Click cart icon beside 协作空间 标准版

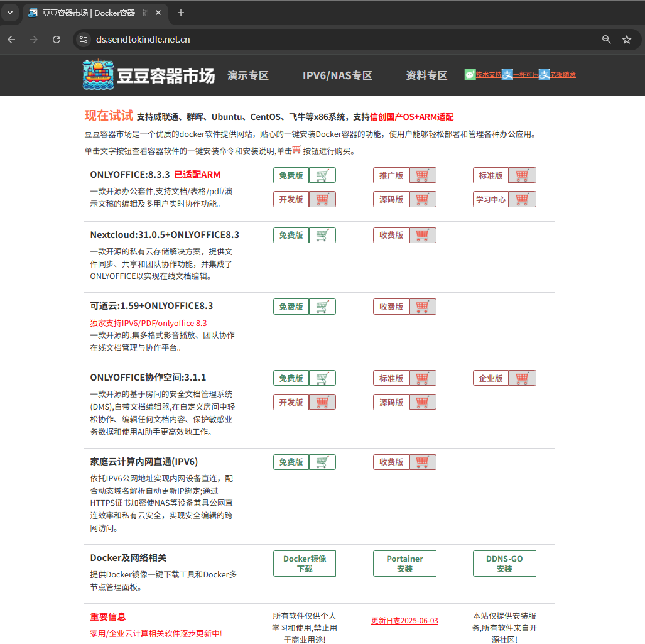click(x=423, y=378)
